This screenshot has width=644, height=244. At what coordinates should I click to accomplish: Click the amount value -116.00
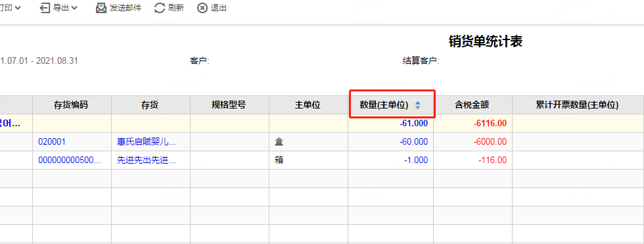click(x=492, y=160)
